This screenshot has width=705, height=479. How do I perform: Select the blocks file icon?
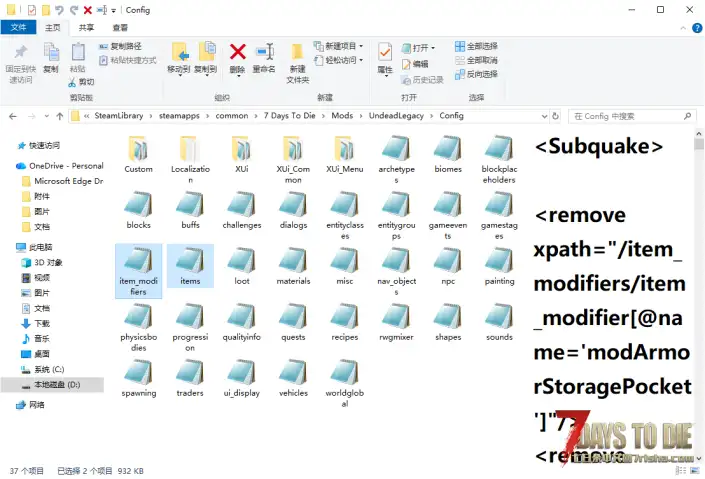click(x=138, y=205)
